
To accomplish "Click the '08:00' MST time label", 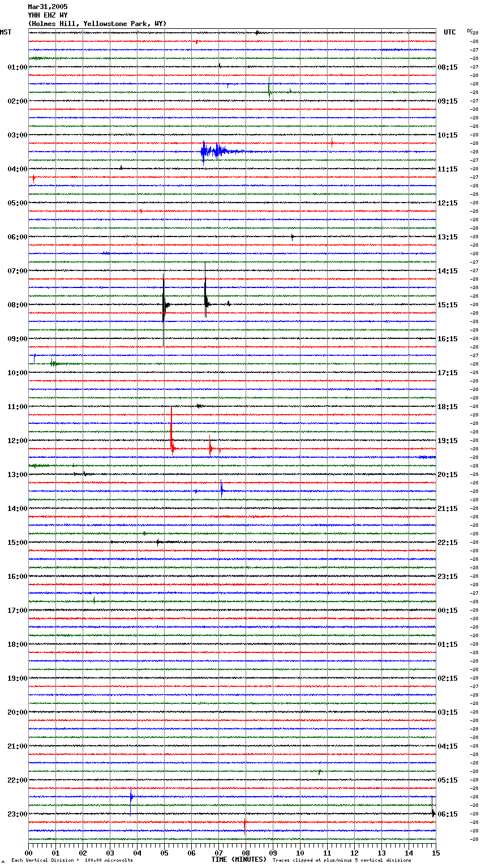I will (x=18, y=305).
